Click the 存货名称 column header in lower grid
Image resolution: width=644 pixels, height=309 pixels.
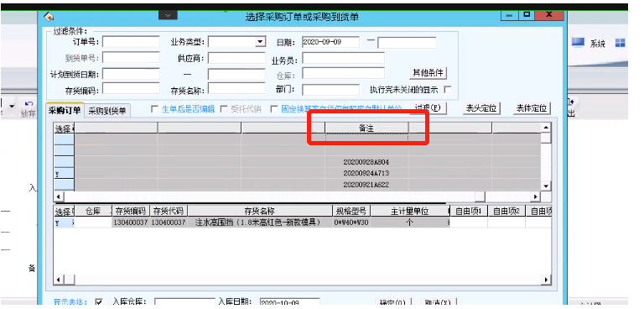(260, 212)
